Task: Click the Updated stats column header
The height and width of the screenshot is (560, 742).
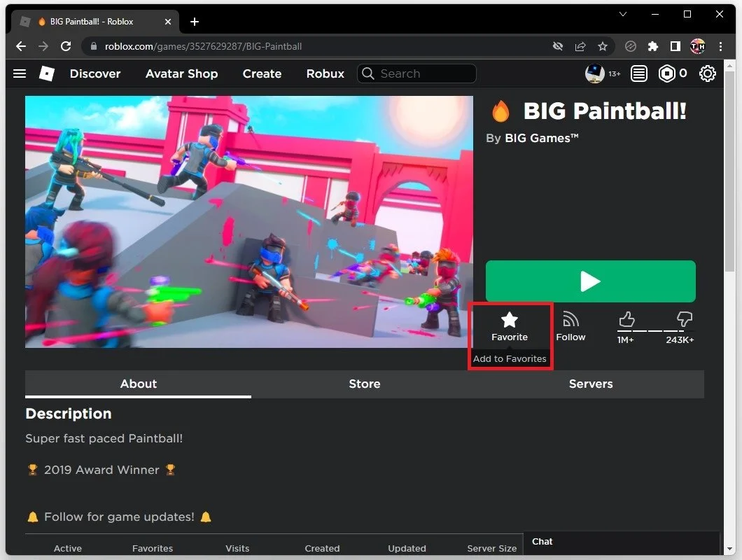Action: [407, 548]
